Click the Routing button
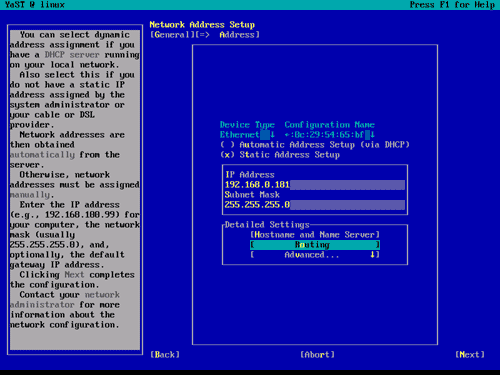The width and height of the screenshot is (500, 375). coord(315,245)
